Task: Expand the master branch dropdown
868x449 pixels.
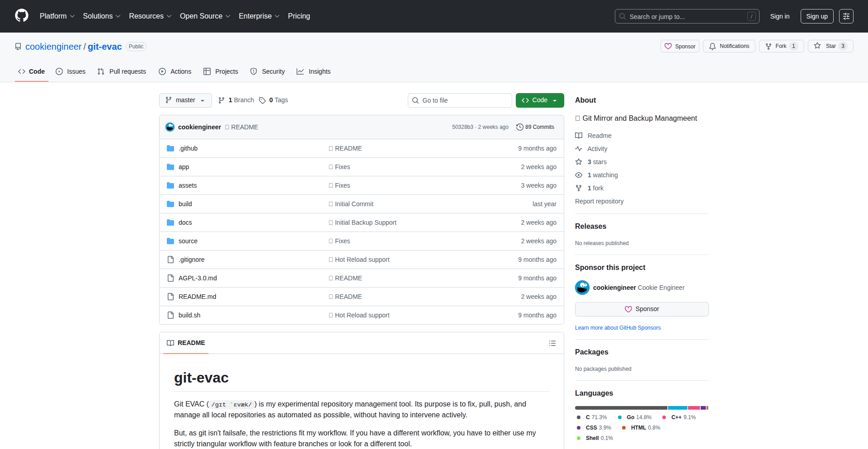Action: [x=185, y=100]
